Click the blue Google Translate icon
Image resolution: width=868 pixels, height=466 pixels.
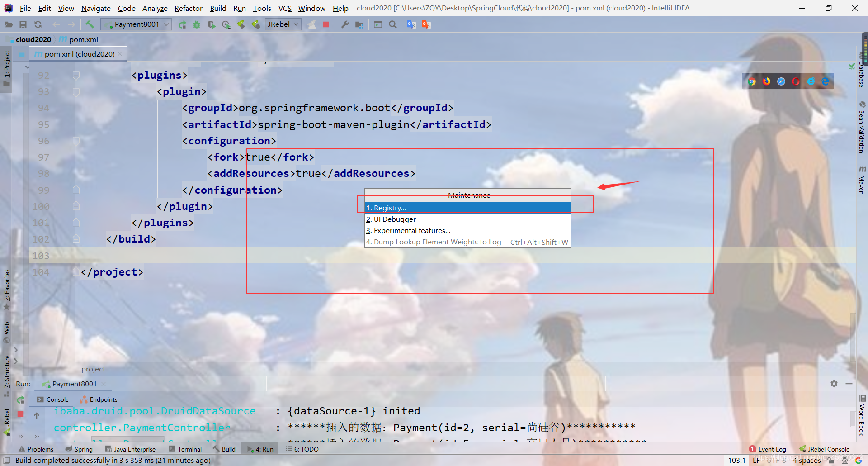[x=411, y=24]
